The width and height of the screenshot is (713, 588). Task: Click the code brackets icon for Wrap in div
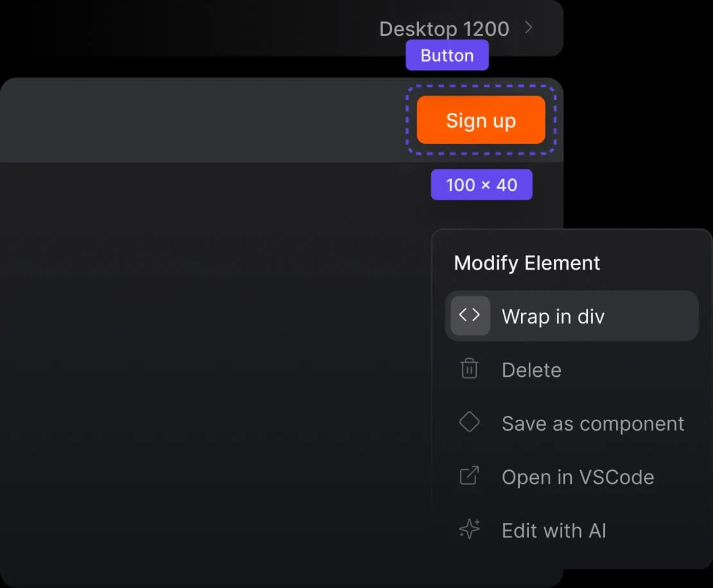point(470,316)
